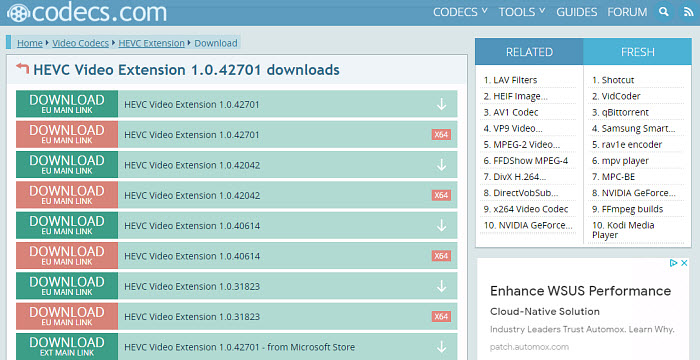Click green DOWNLOAD button for first 1.0.42701
The image size is (700, 360).
[67, 104]
